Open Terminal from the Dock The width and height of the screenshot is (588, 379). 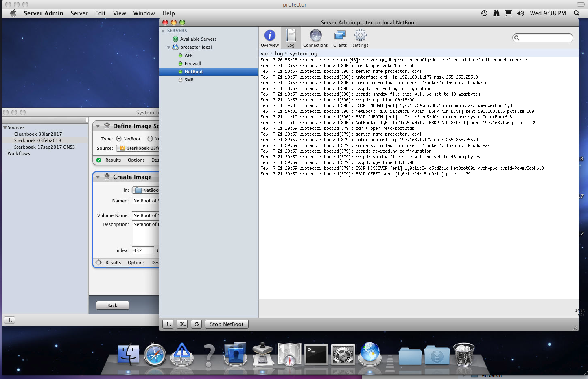(x=316, y=355)
